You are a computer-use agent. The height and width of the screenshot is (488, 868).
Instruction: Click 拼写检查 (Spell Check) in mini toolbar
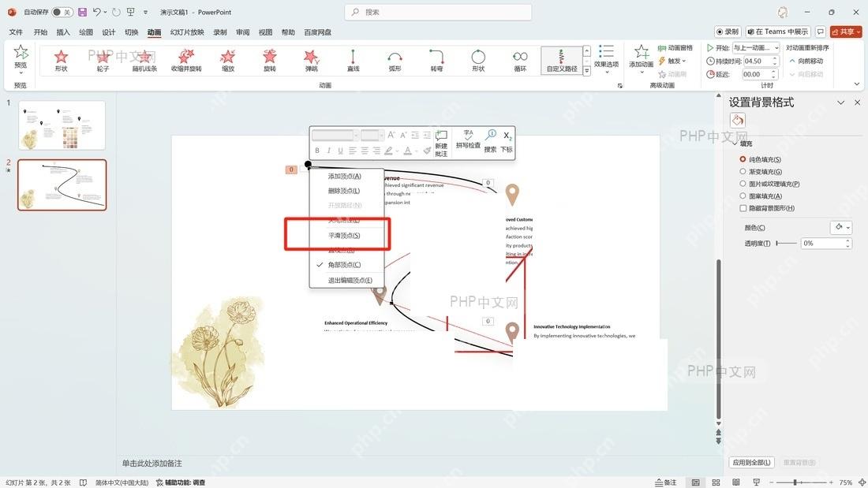pyautogui.click(x=468, y=140)
